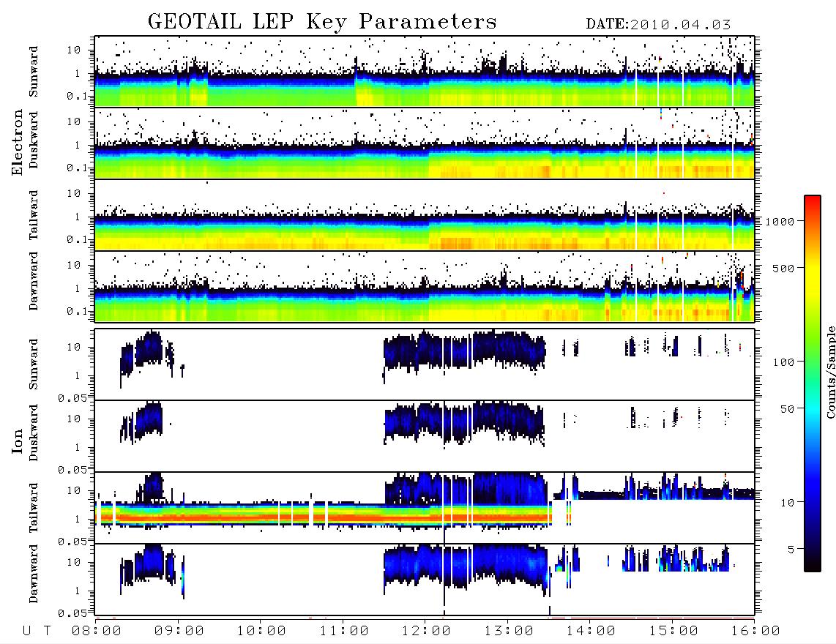
Task: Click the Electron Duskward spectrogram panel
Action: [425, 143]
